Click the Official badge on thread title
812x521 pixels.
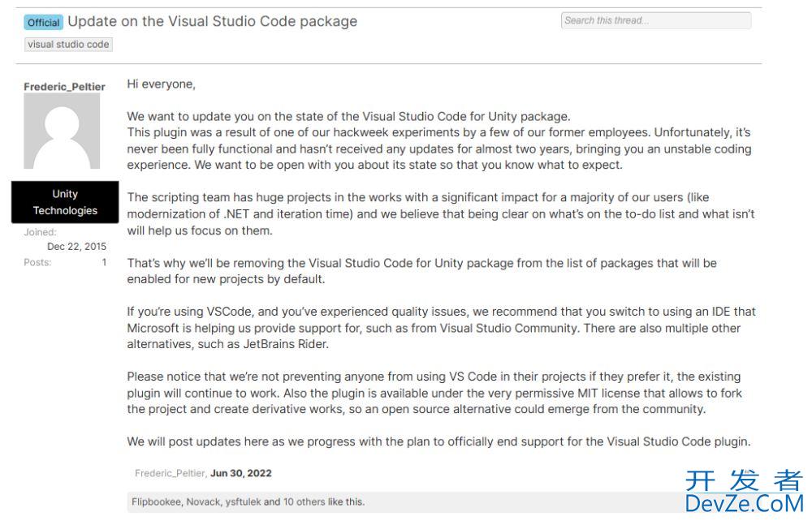44,22
